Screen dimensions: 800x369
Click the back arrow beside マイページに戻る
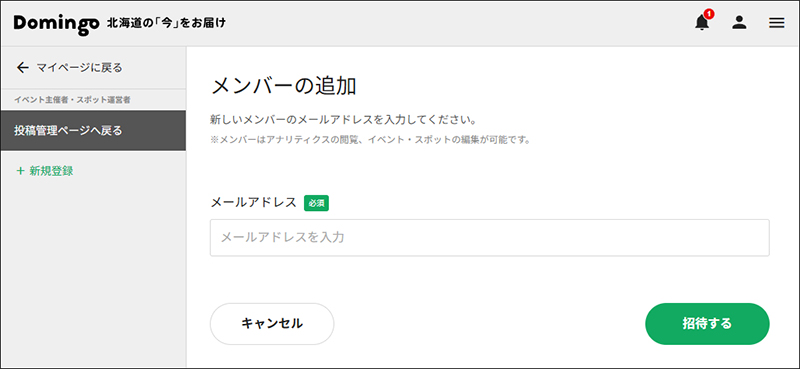coord(22,67)
